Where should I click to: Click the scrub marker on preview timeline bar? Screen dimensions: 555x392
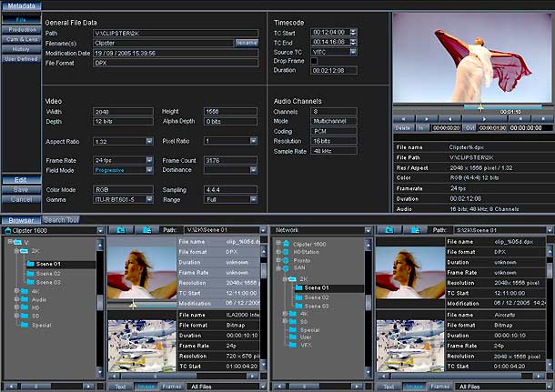tap(480, 108)
